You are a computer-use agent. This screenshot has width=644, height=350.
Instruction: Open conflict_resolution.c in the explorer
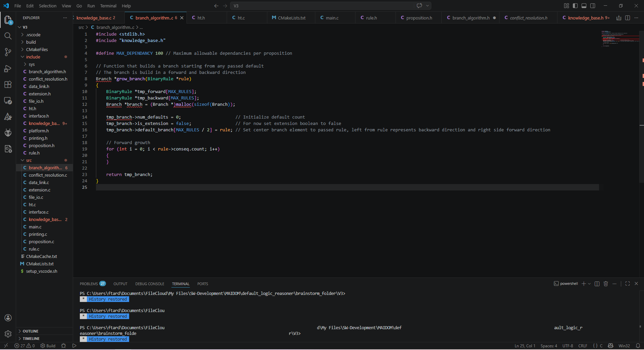48,175
